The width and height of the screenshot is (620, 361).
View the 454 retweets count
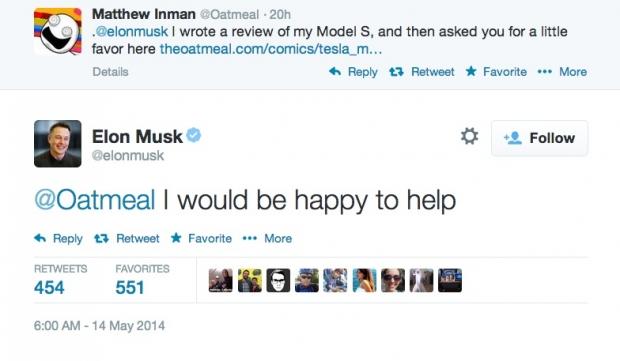point(49,287)
